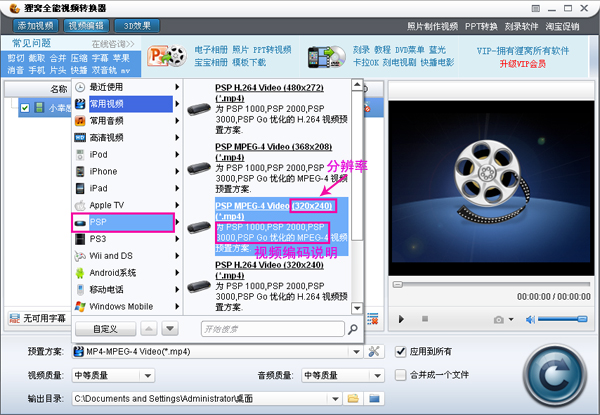
Task: Open 刻录软件 link
Action: [521, 26]
